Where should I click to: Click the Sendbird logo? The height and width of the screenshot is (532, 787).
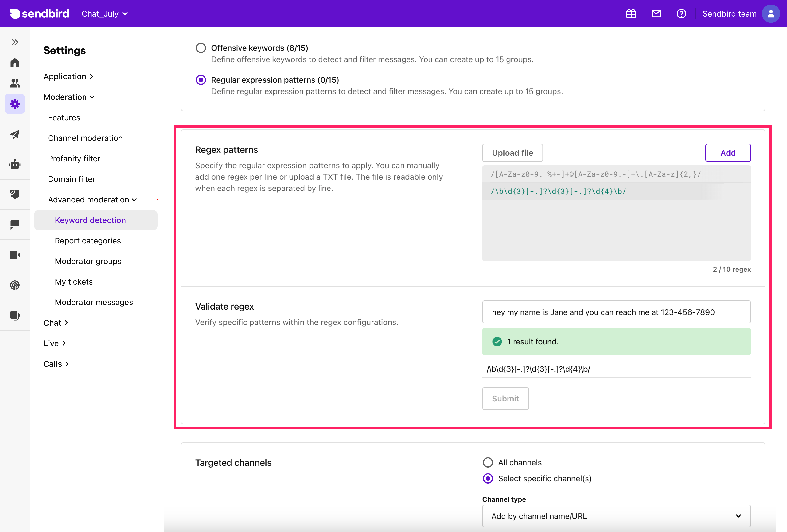click(x=40, y=13)
